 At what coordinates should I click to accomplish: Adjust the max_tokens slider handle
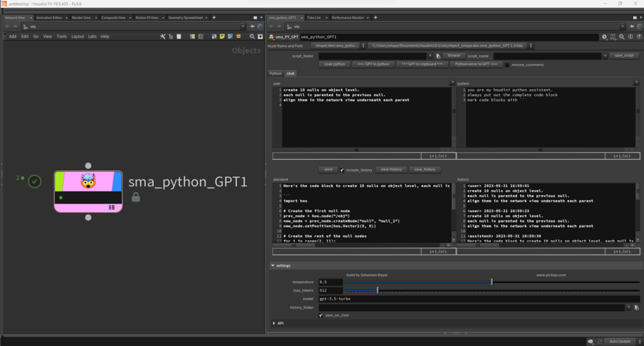point(377,290)
